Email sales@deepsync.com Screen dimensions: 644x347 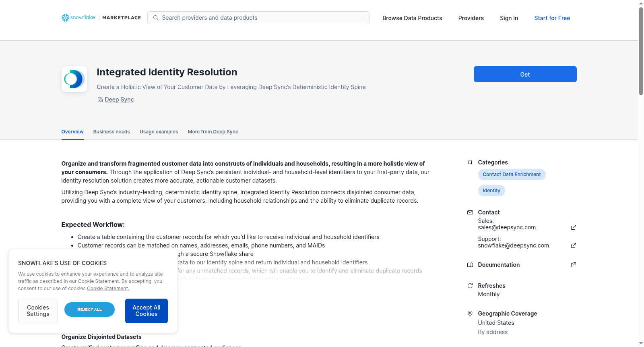pyautogui.click(x=507, y=227)
